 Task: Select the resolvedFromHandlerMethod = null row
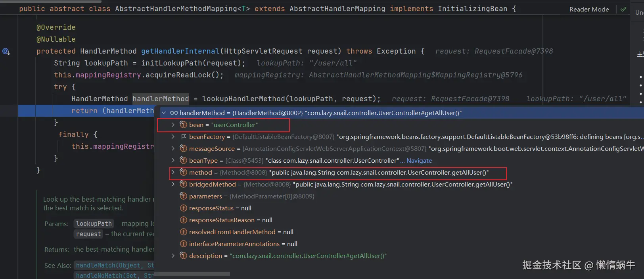click(399, 232)
